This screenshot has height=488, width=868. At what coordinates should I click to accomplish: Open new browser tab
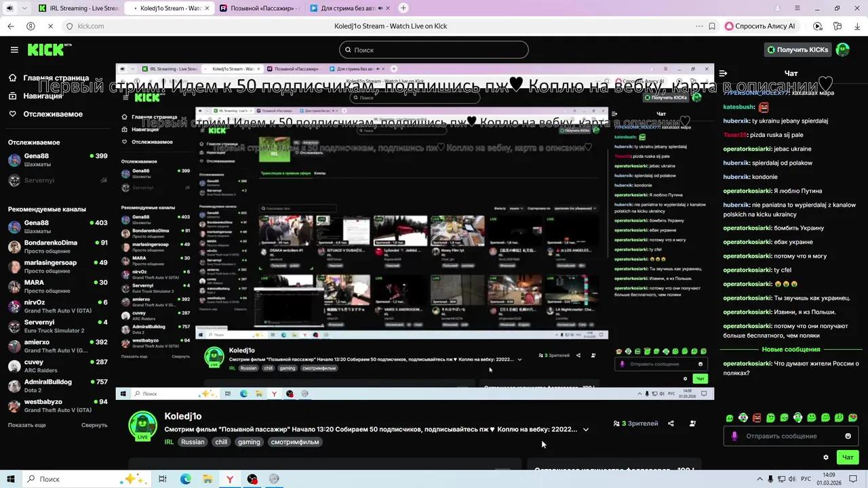pos(403,8)
